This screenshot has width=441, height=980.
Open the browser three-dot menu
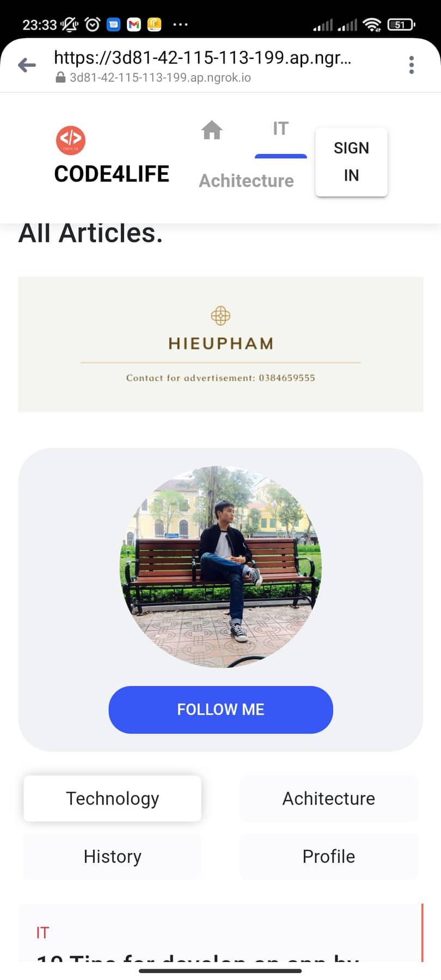click(x=412, y=65)
